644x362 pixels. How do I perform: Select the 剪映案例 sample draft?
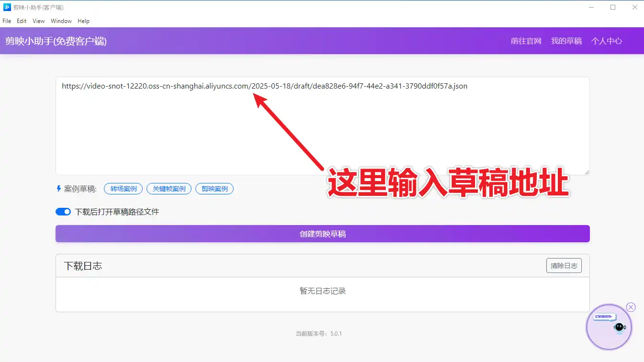tap(215, 189)
